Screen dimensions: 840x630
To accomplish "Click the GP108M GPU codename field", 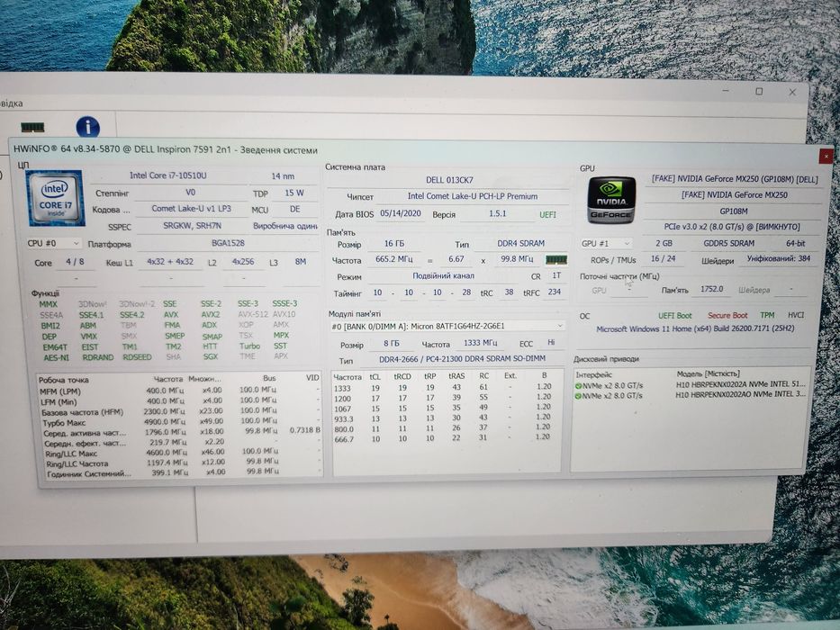I will pyautogui.click(x=734, y=211).
